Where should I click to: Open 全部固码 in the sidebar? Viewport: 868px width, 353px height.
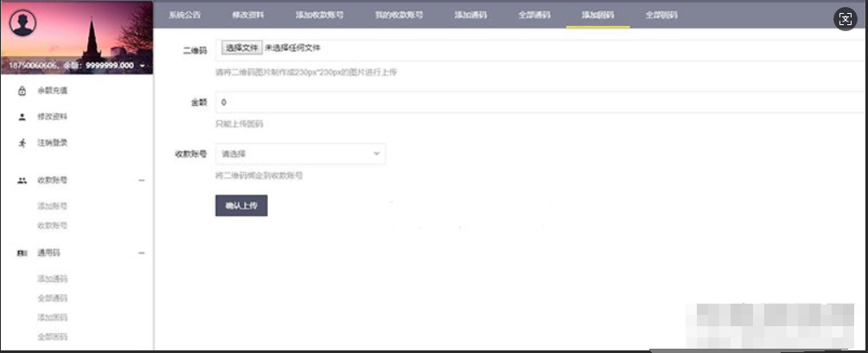pos(53,337)
